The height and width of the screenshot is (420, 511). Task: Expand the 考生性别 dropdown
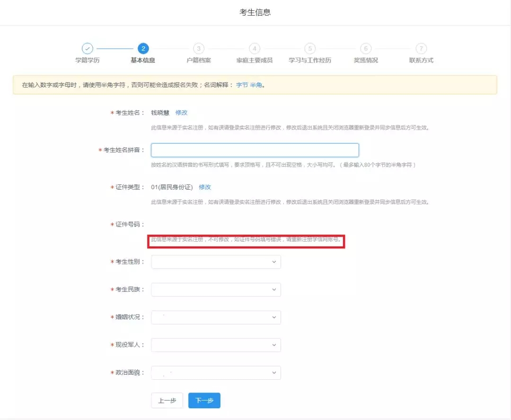tap(216, 262)
